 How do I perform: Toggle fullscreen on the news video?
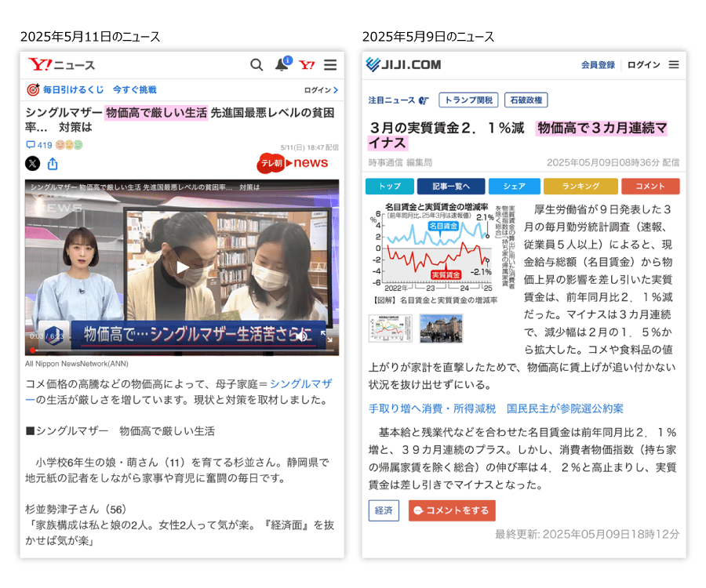329,336
